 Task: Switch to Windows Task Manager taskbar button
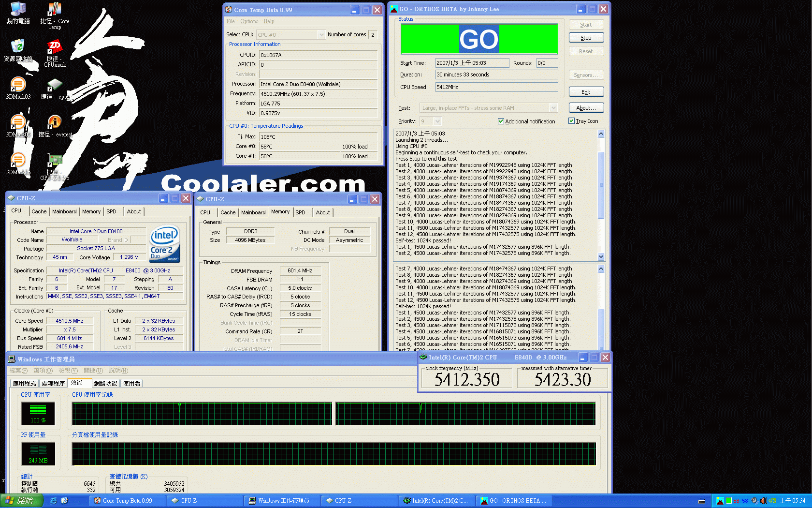[283, 501]
